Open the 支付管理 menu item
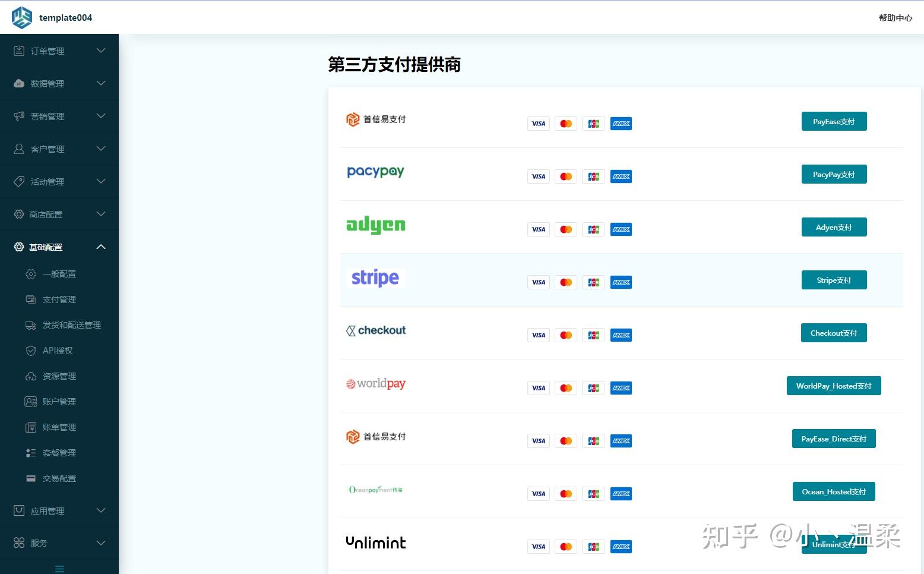The width and height of the screenshot is (924, 574). point(59,299)
